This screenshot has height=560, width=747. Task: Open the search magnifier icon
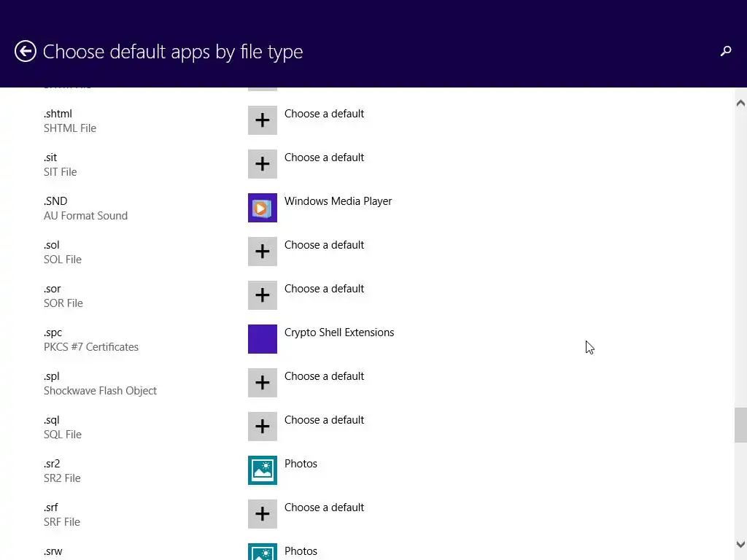click(725, 51)
